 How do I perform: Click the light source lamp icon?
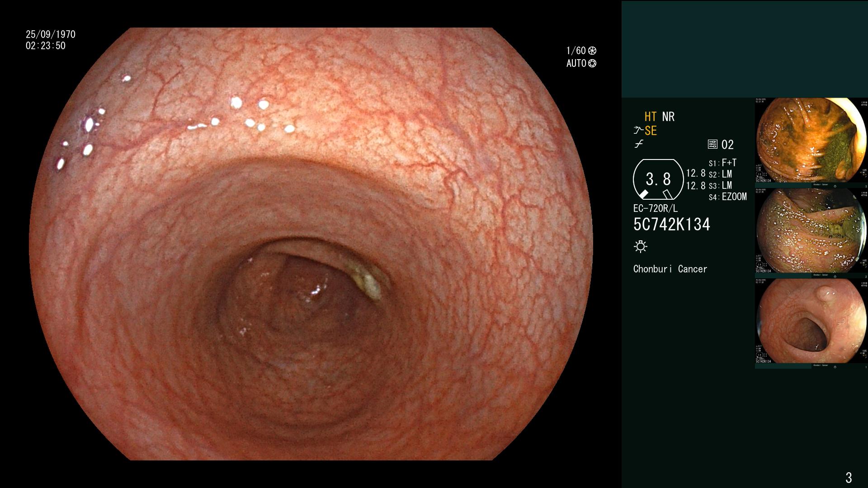click(641, 247)
